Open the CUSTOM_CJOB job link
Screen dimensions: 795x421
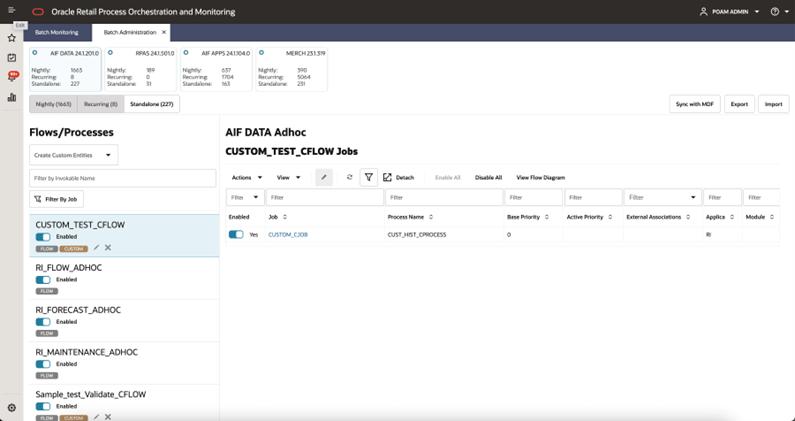288,235
